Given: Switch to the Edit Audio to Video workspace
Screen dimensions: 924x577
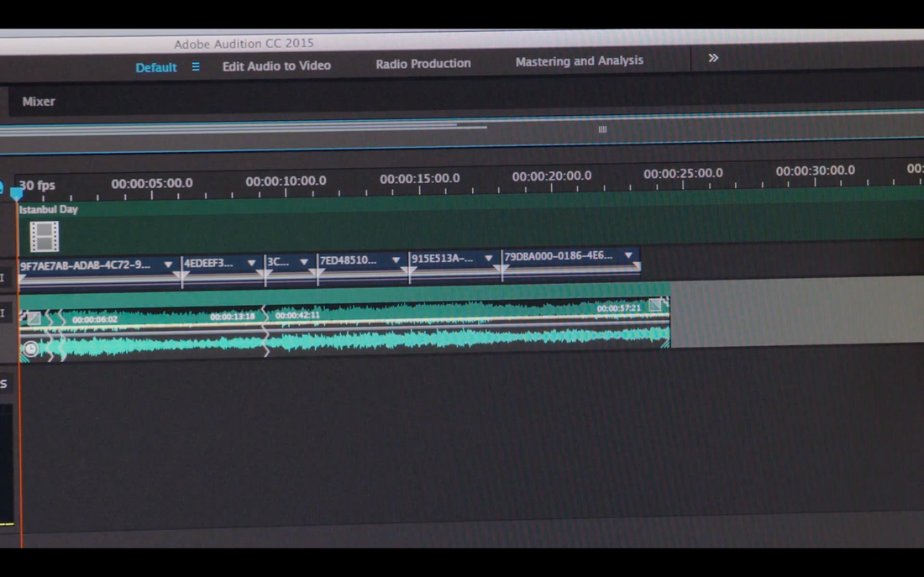Looking at the screenshot, I should pos(276,66).
